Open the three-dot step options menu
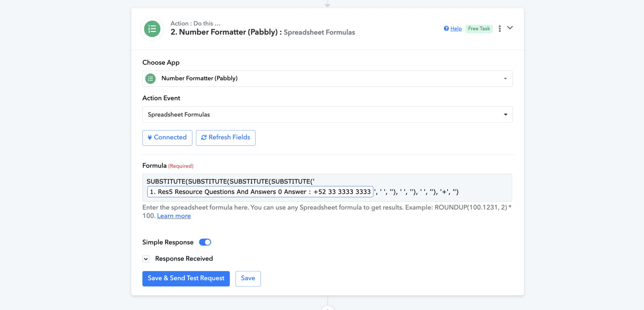The image size is (644, 310). click(499, 29)
